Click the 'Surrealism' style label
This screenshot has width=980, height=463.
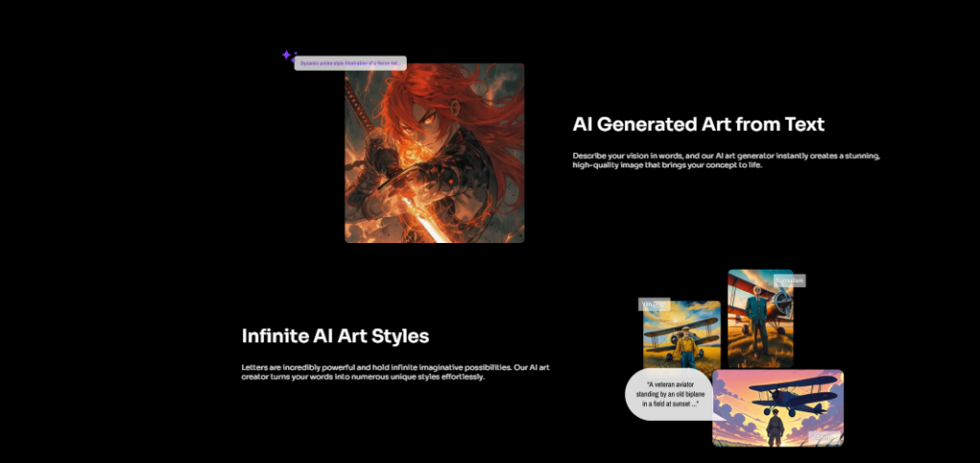(790, 280)
